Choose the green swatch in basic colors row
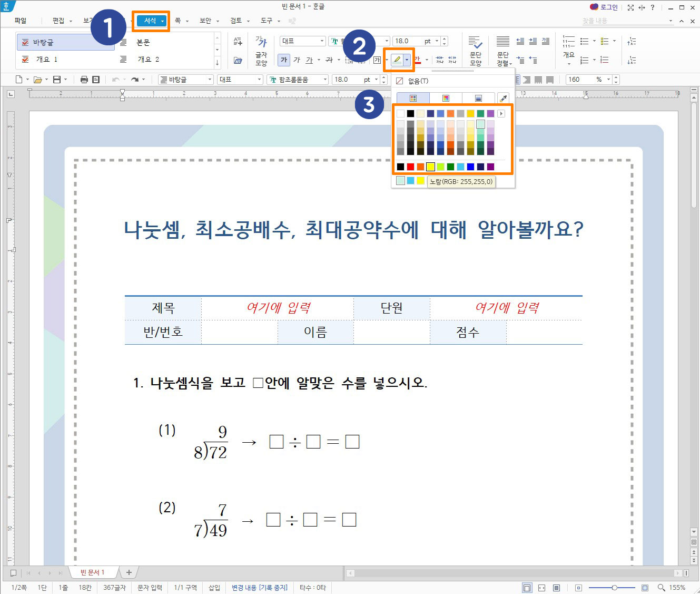Screen dimensions: 700x594 [450, 167]
